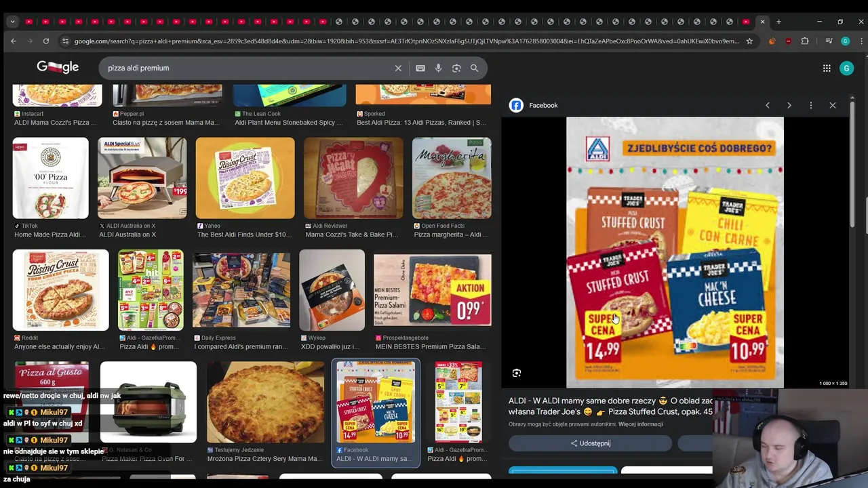Open the orange extension icon in toolbar
Image resolution: width=868 pixels, height=488 pixels.
click(x=772, y=41)
